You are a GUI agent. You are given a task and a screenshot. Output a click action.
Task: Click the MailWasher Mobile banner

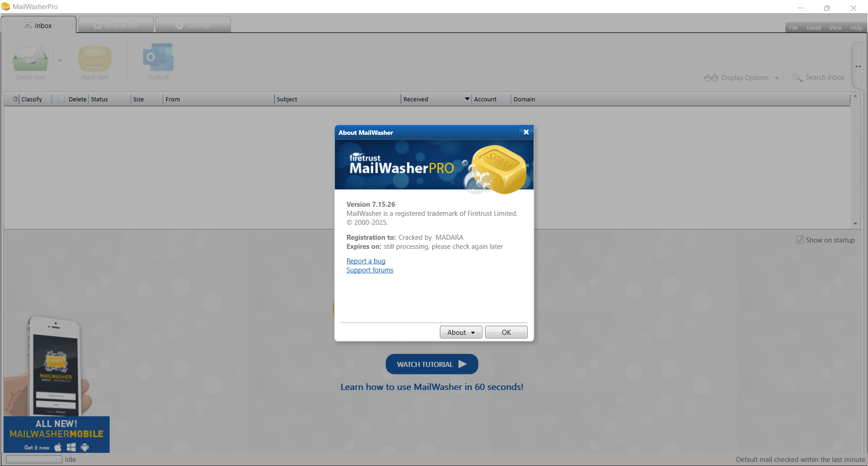[x=57, y=434]
